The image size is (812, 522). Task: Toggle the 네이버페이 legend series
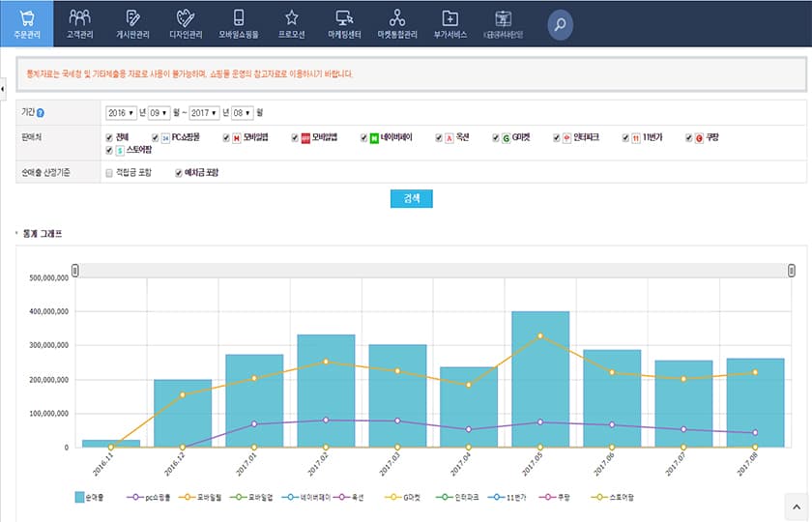click(306, 497)
